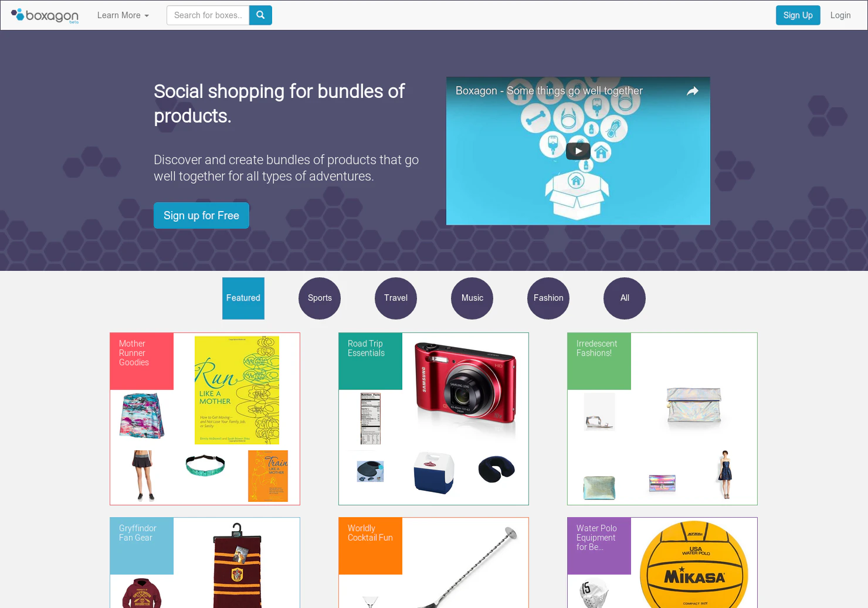The image size is (868, 608).
Task: Expand the Learn More dropdown
Action: coord(123,15)
